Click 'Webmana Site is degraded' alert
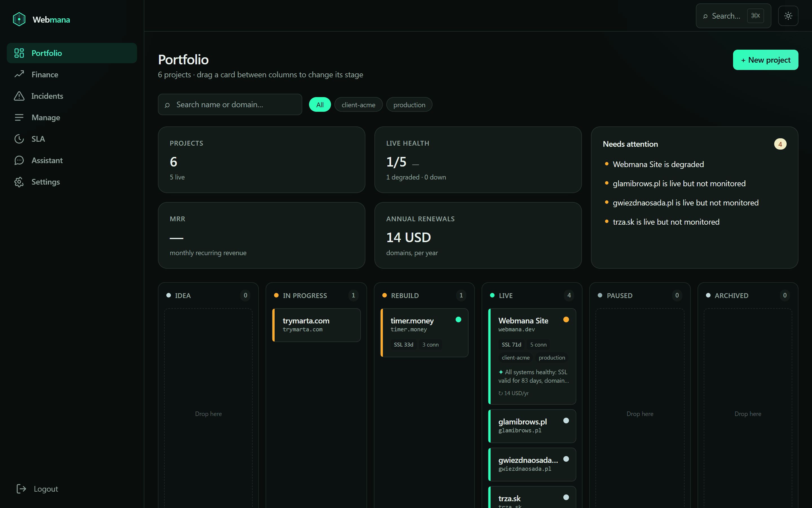Screen dimensions: 812x508 658,164
